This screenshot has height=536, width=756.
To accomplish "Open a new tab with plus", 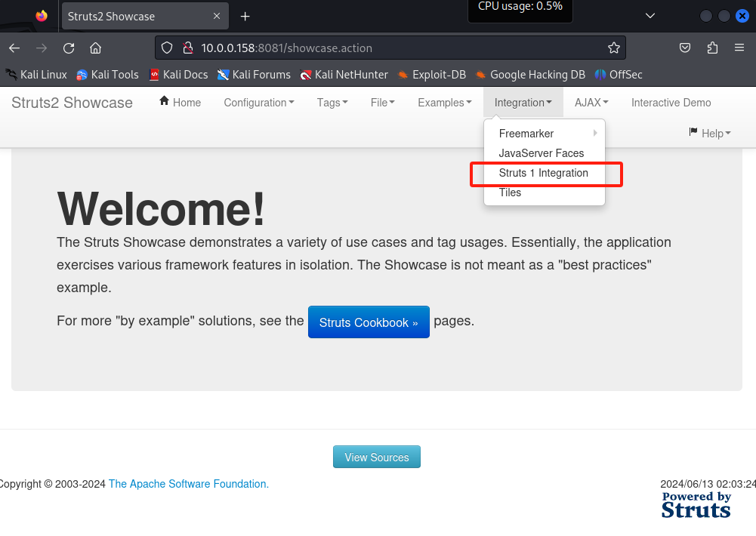I will [x=245, y=17].
